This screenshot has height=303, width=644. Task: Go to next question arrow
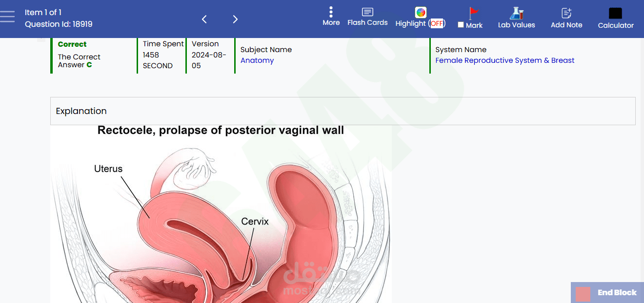[x=235, y=19]
